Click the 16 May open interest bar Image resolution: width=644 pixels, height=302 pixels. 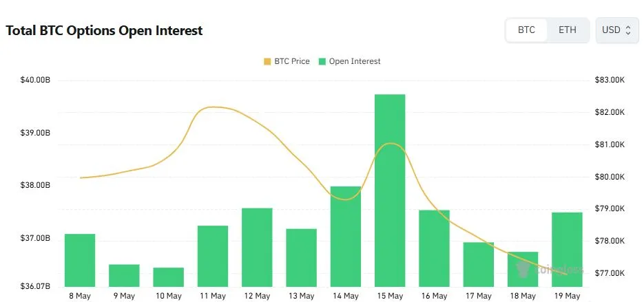click(x=434, y=248)
